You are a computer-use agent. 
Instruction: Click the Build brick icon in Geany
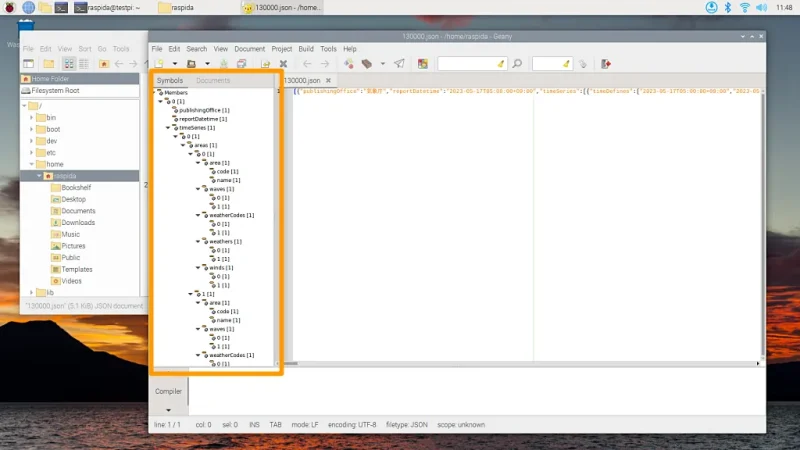click(x=367, y=64)
